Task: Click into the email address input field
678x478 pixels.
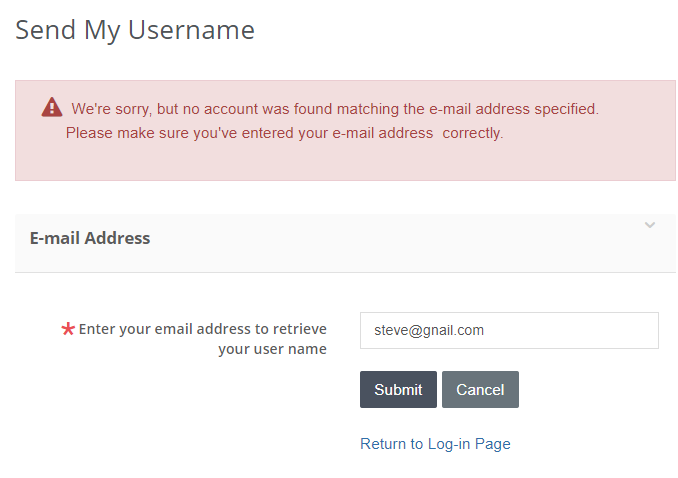Action: (509, 330)
